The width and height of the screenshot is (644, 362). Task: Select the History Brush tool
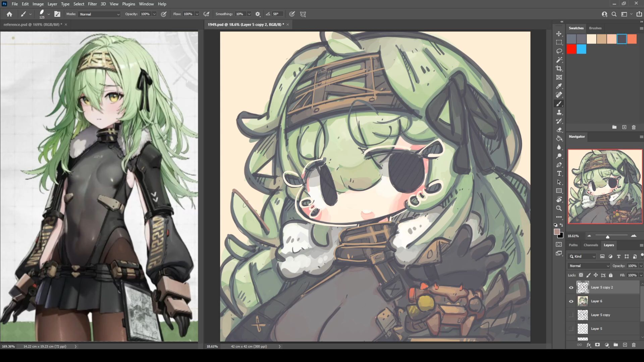[559, 121]
